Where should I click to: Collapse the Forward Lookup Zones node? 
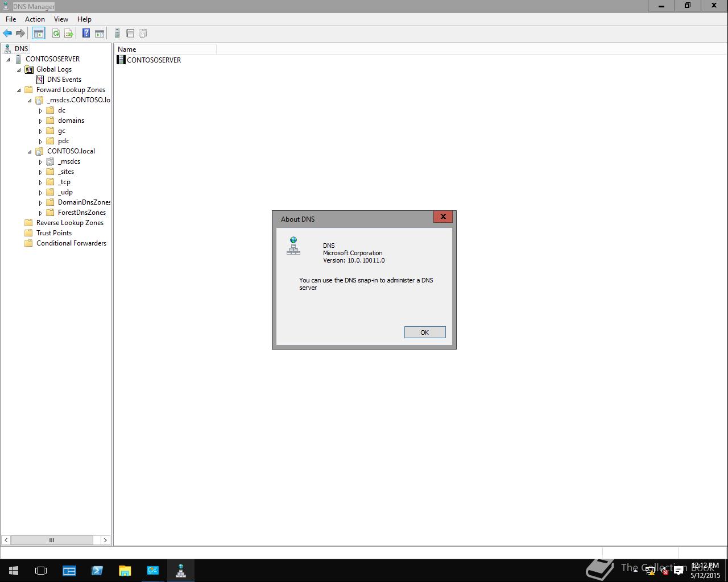click(x=19, y=90)
